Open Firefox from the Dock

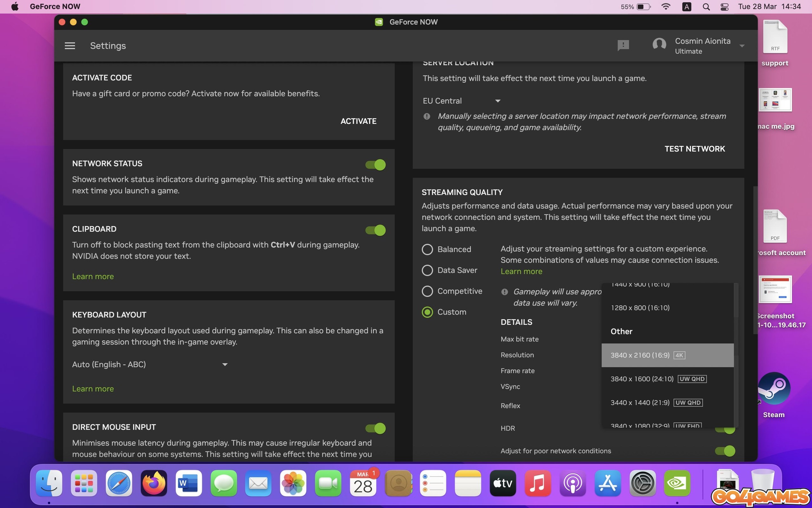(154, 483)
